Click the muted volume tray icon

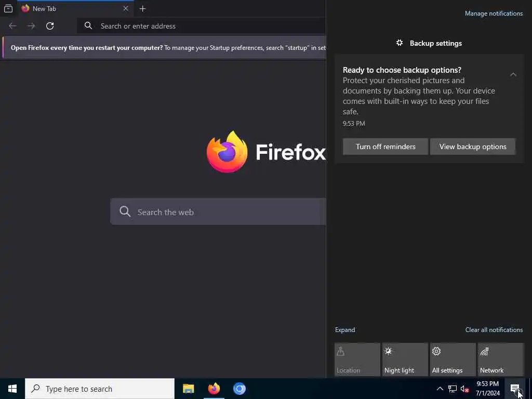click(x=464, y=389)
